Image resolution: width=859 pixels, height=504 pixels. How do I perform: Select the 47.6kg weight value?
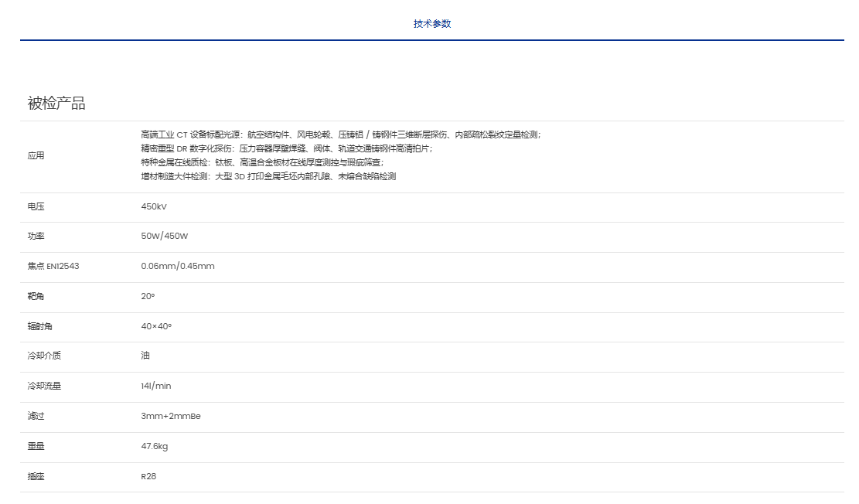pyautogui.click(x=155, y=447)
